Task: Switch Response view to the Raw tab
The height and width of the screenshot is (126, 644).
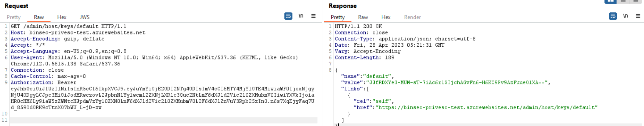Action: [x=363, y=17]
